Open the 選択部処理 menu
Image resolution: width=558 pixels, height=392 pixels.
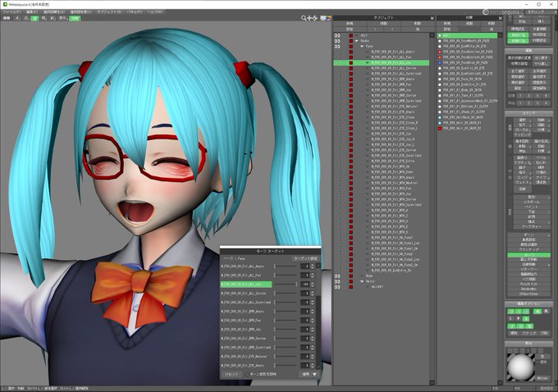pos(80,12)
